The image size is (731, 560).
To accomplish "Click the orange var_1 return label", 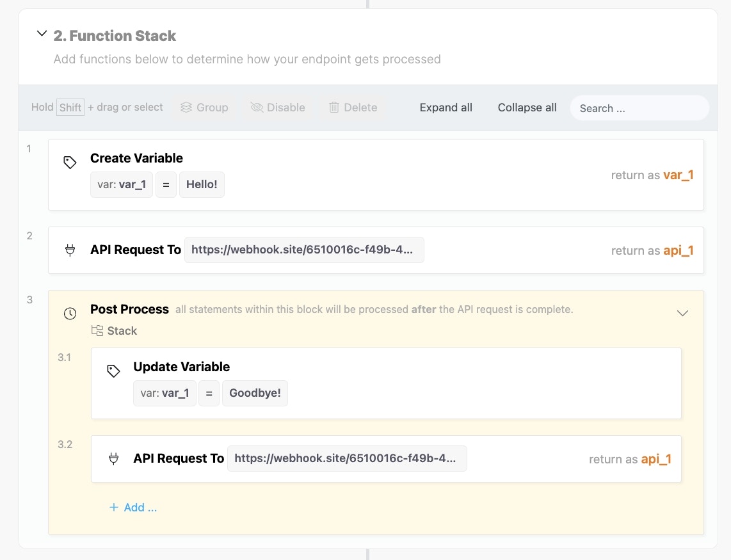I will pos(679,175).
